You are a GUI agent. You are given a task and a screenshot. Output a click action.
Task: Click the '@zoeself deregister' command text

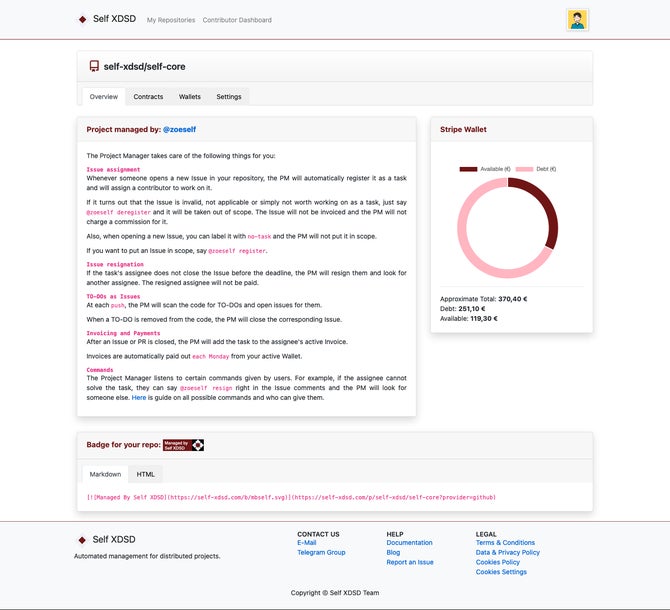pos(118,212)
